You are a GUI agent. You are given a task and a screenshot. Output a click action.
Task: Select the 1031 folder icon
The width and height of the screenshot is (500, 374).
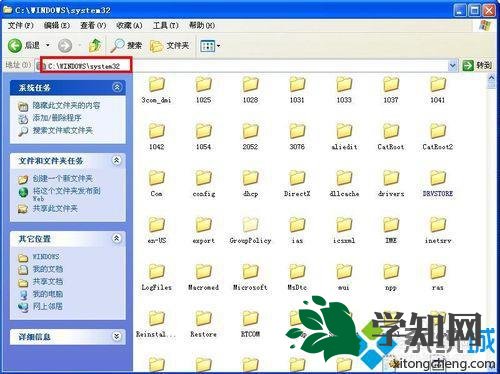point(297,84)
